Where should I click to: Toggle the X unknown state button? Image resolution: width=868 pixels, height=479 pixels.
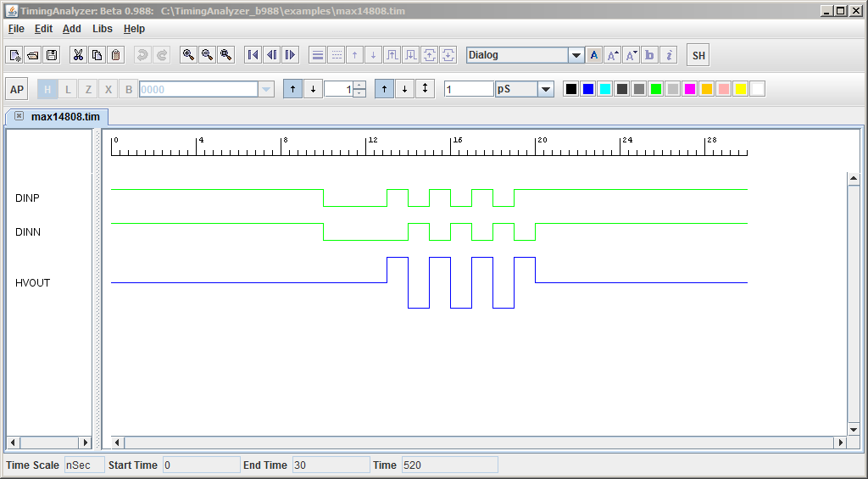pos(108,89)
